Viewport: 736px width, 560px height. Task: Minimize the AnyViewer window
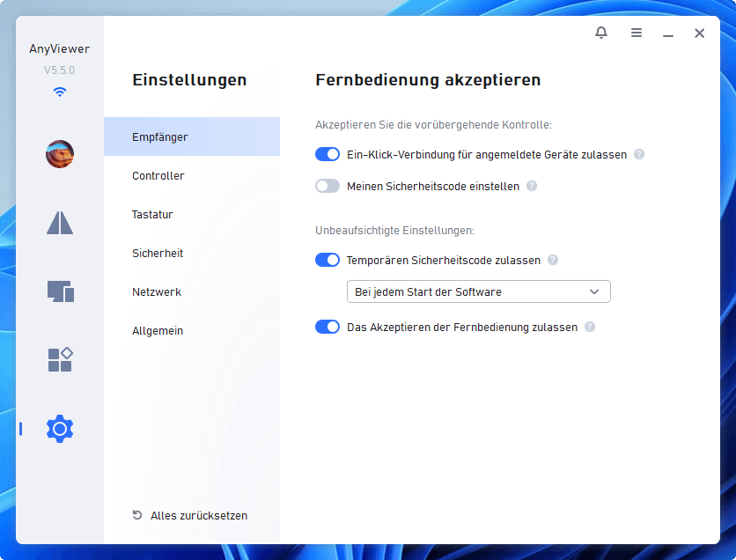click(x=668, y=33)
